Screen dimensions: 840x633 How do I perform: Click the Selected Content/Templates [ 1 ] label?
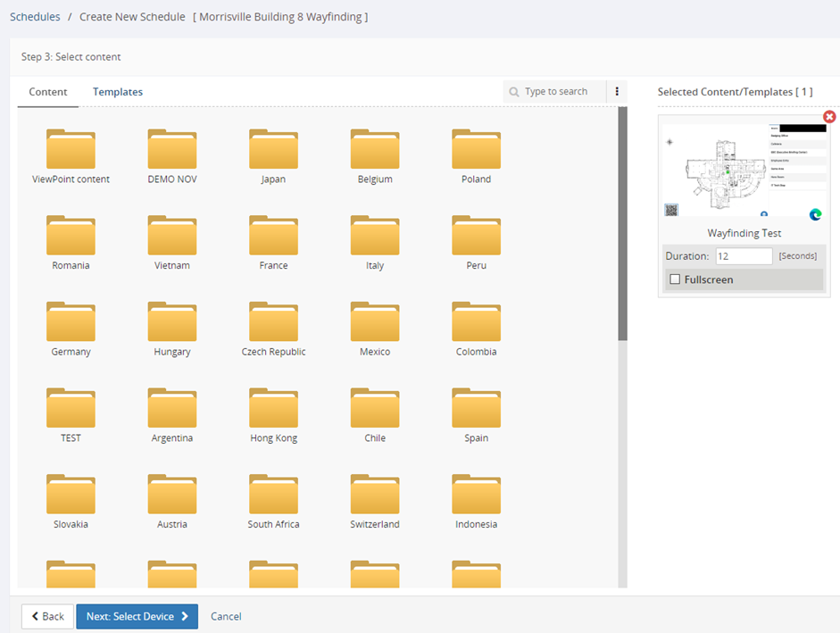[735, 92]
